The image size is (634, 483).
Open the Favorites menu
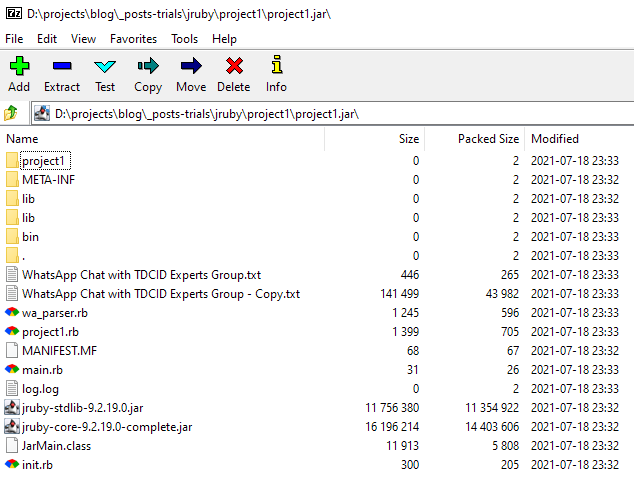133,39
